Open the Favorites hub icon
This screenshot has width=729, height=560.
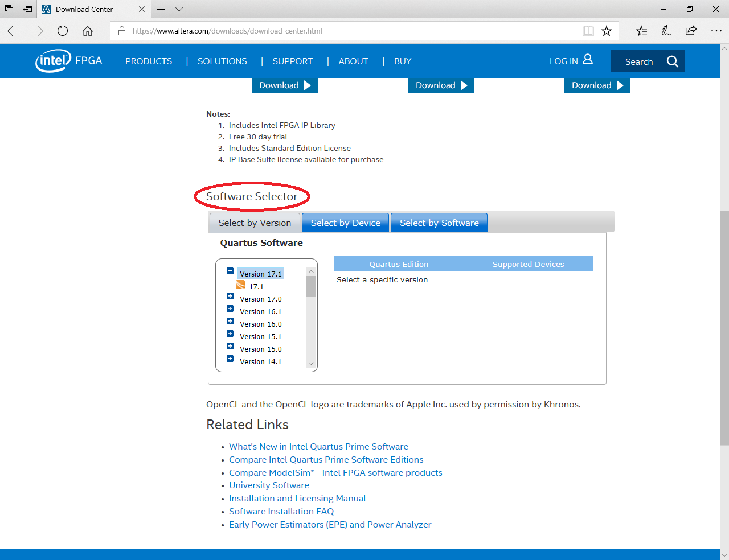pyautogui.click(x=642, y=31)
